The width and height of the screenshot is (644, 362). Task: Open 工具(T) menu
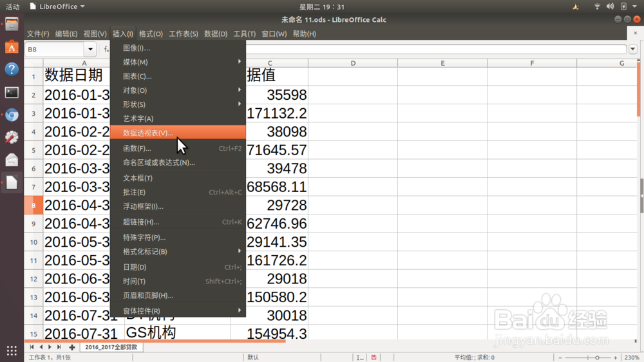244,34
